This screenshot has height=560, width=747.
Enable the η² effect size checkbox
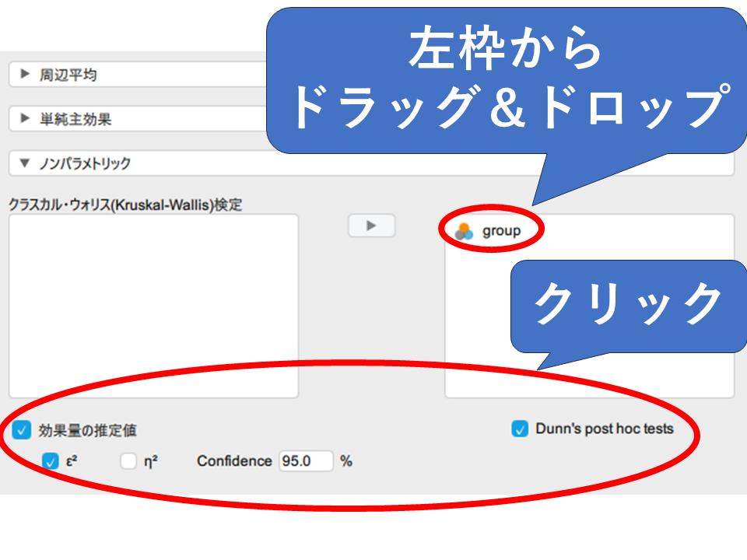128,461
